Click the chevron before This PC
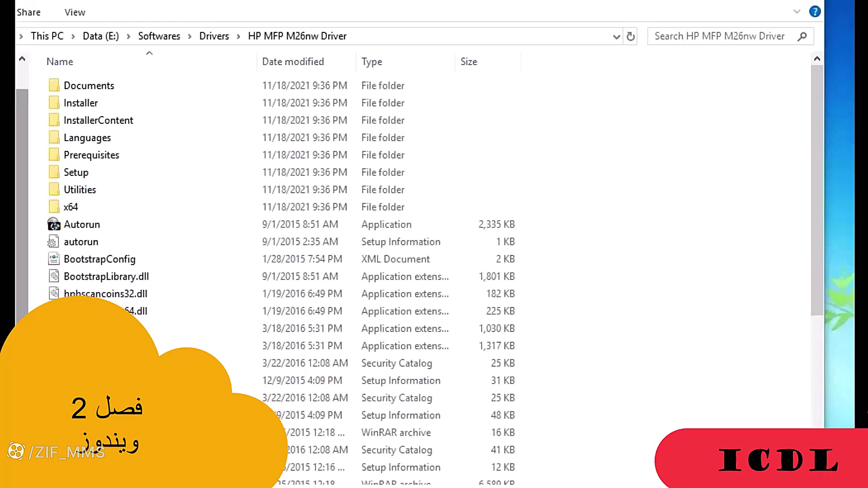Image resolution: width=868 pixels, height=488 pixels. 21,36
